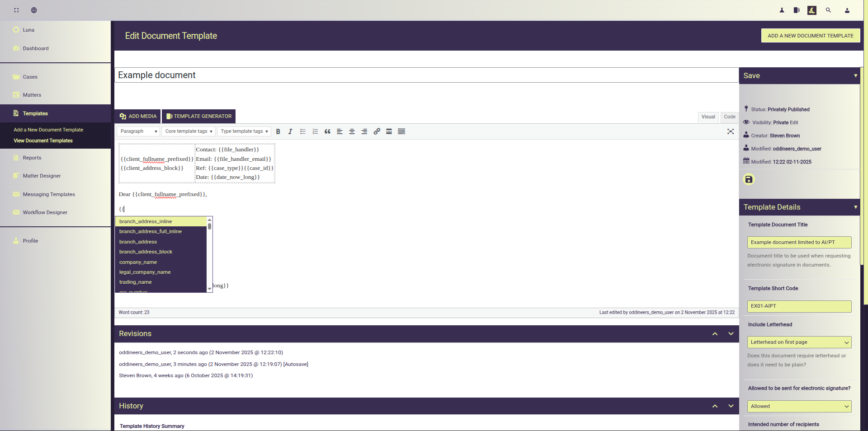
Task: Open search from the top bar
Action: pyautogui.click(x=828, y=10)
